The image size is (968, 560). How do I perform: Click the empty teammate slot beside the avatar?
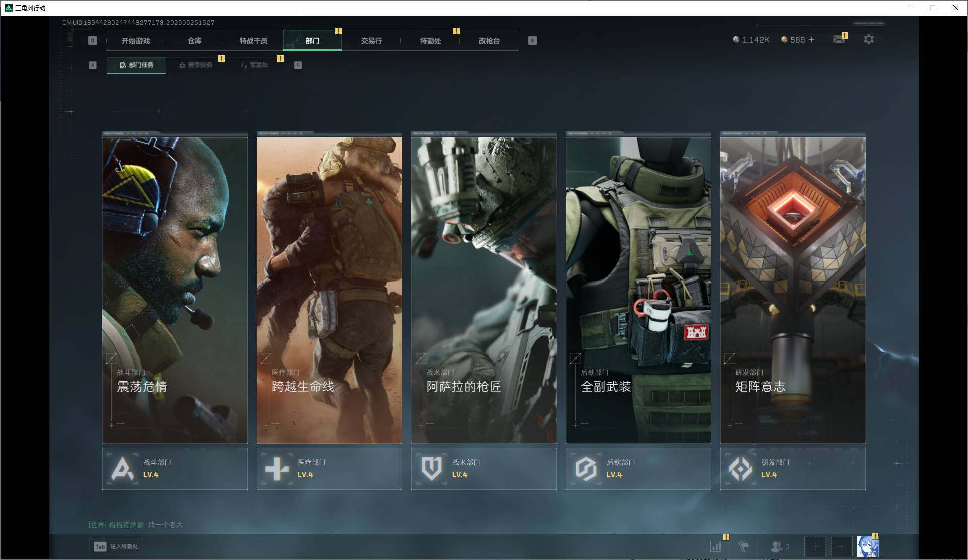(841, 546)
